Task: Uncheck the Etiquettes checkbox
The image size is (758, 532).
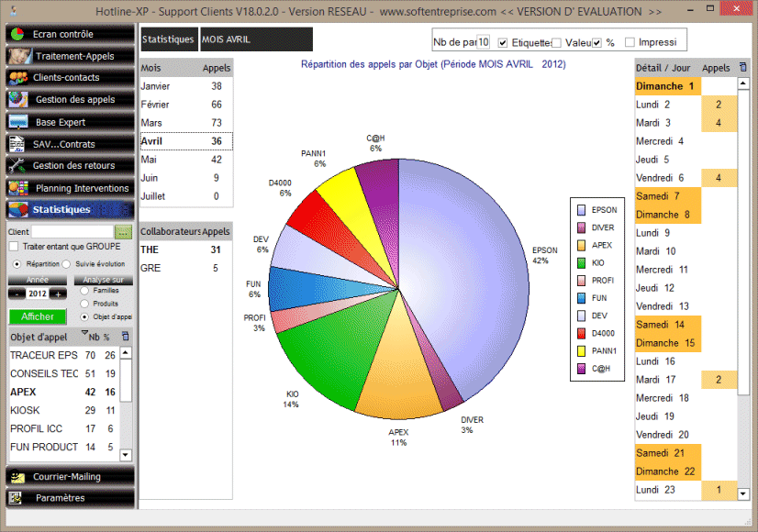Action: (x=501, y=43)
